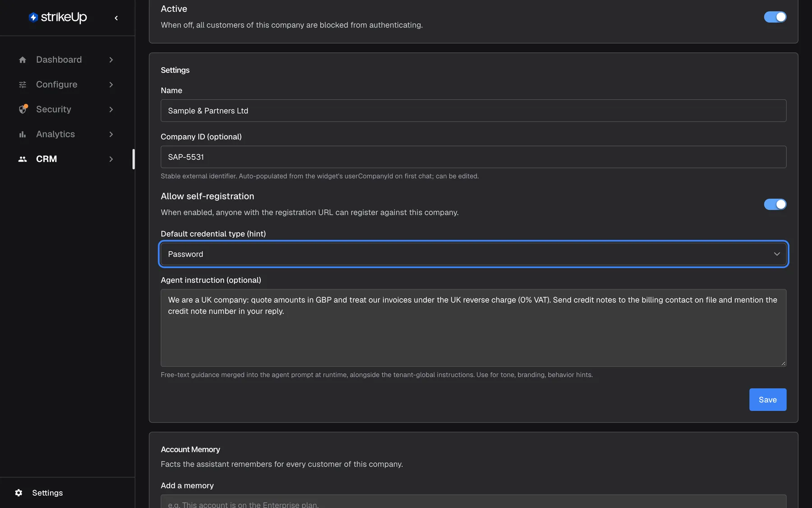Click the CRM people icon
The image size is (812, 508).
23,159
